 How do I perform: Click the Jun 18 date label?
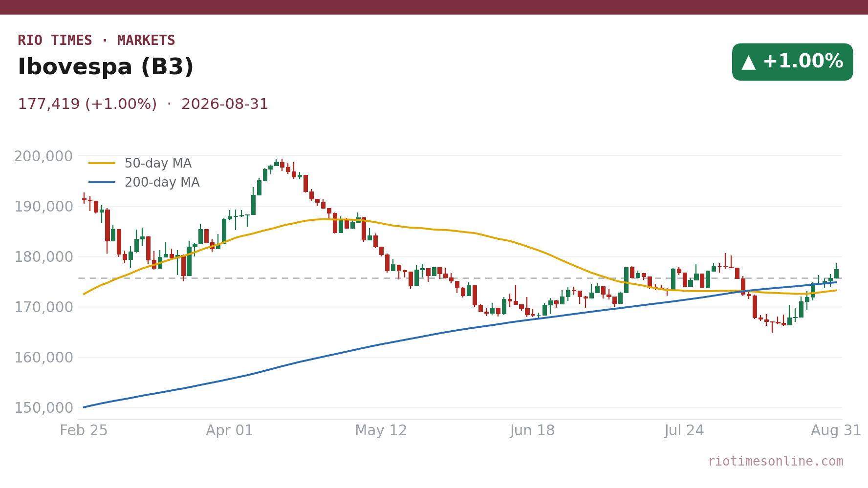(532, 431)
